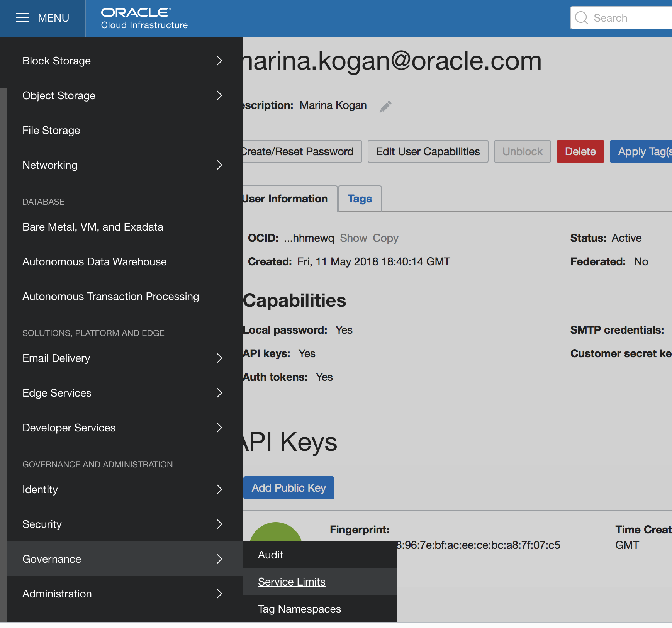This screenshot has height=628, width=672.
Task: Click the SMTP credentials label
Action: (617, 330)
